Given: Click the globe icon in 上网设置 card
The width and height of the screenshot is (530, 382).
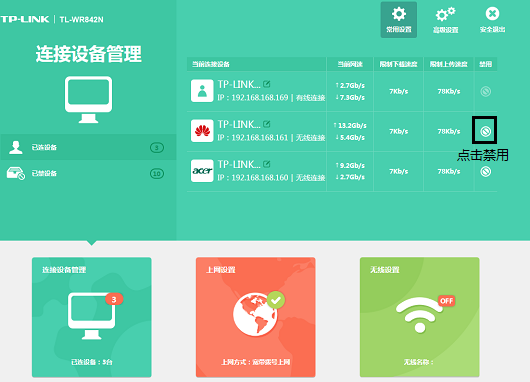Looking at the screenshot, I should [256, 314].
